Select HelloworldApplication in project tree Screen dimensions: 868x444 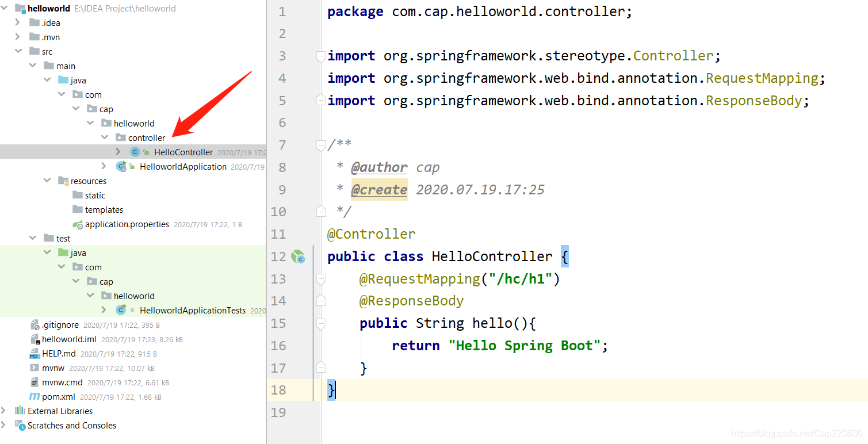pos(183,167)
